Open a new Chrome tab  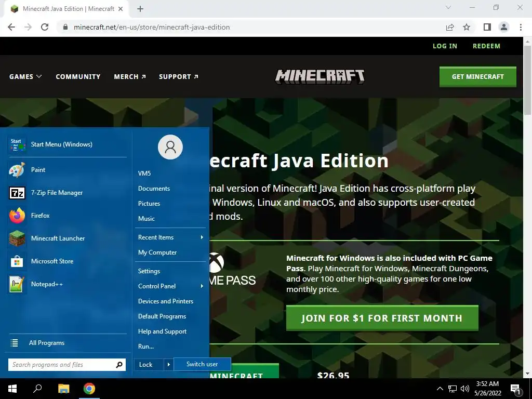(140, 9)
